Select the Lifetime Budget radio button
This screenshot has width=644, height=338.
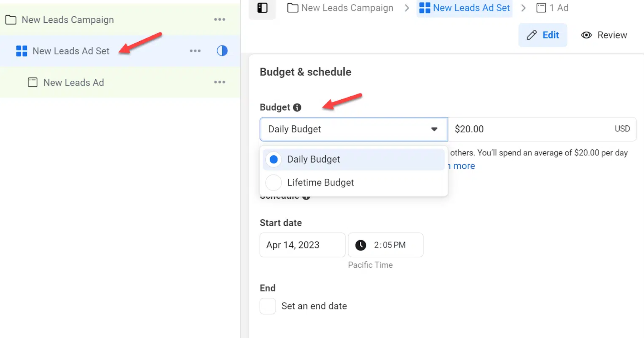tap(273, 182)
